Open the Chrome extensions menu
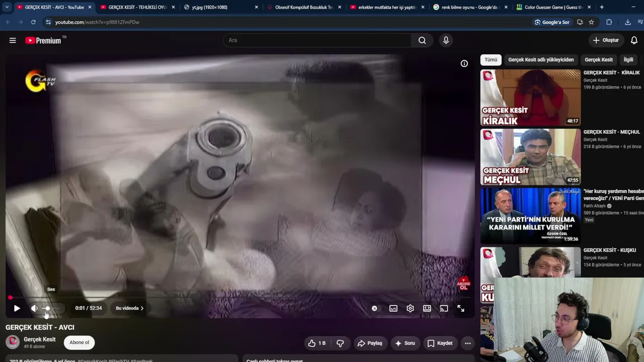Image resolution: width=644 pixels, height=362 pixels. (x=609, y=22)
